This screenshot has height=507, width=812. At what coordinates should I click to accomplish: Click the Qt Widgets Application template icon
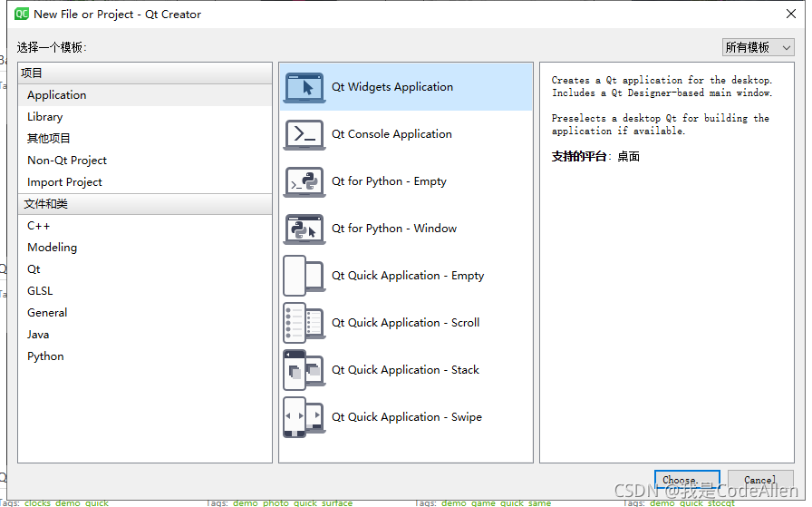(x=304, y=87)
